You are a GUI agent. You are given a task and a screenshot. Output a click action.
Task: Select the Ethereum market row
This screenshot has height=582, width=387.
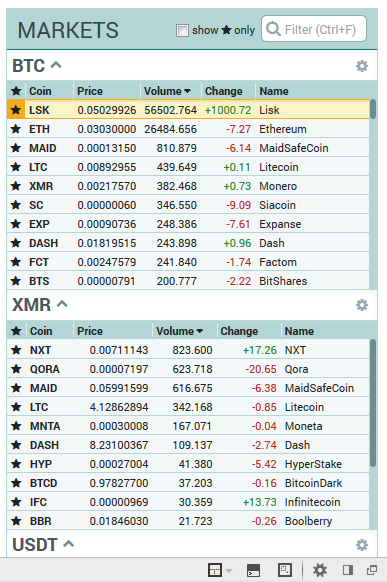click(x=188, y=129)
